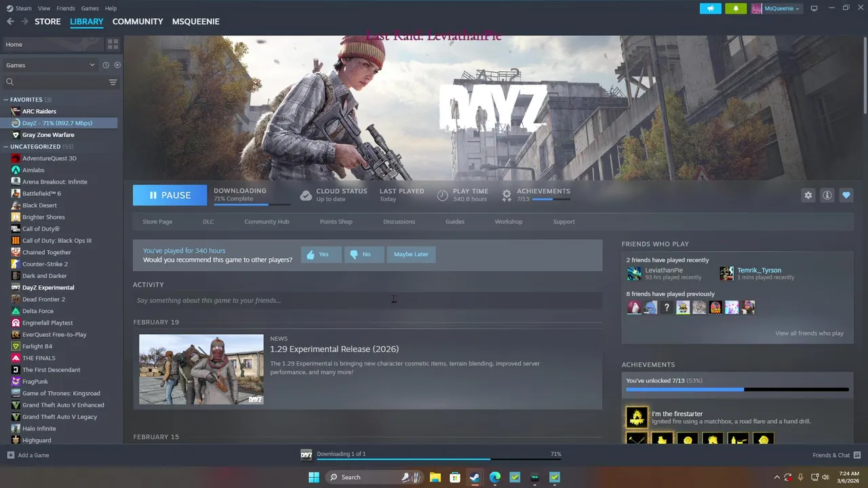Open DayZ Workshop link
This screenshot has width=868, height=488.
pyautogui.click(x=509, y=222)
